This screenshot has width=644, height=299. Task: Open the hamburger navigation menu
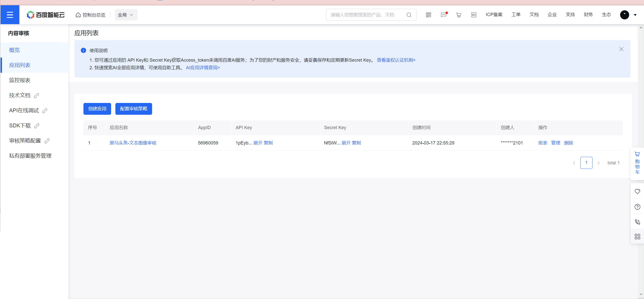pyautogui.click(x=10, y=15)
